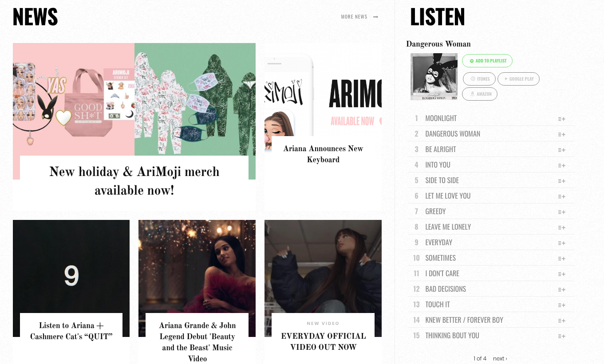The height and width of the screenshot is (364, 604).
Task: Open the iTunes store button
Action: point(479,79)
